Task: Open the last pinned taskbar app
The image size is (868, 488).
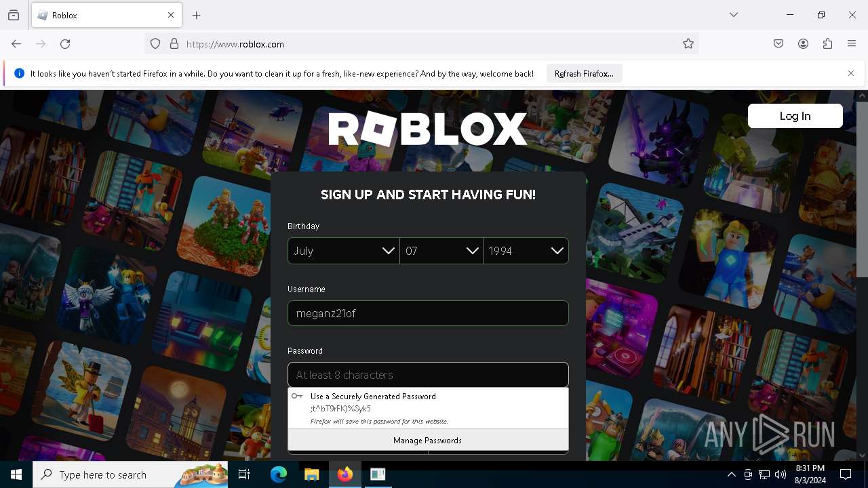Action: click(378, 474)
